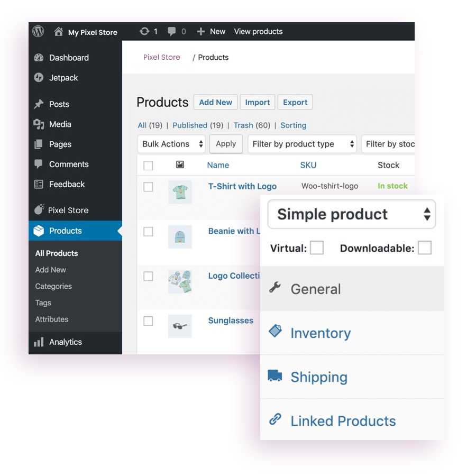Image resolution: width=476 pixels, height=476 pixels.
Task: Click the Jetpack icon in sidebar
Action: pyautogui.click(x=39, y=78)
